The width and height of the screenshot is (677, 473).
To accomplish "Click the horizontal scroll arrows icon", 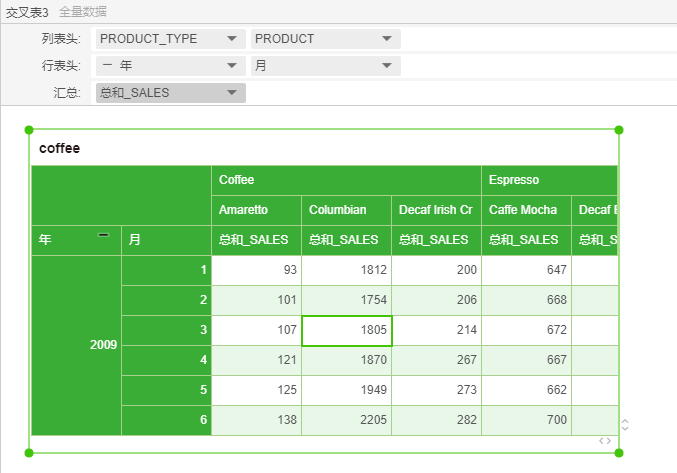I will click(605, 440).
